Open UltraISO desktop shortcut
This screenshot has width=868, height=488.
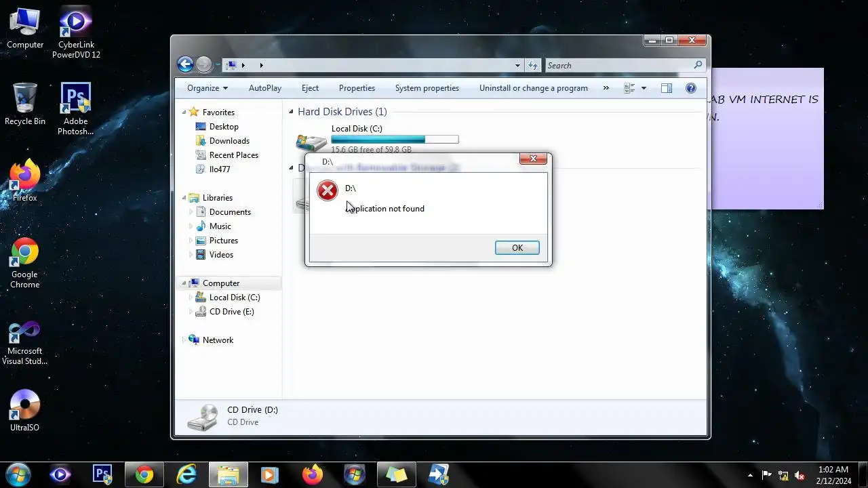tap(25, 411)
